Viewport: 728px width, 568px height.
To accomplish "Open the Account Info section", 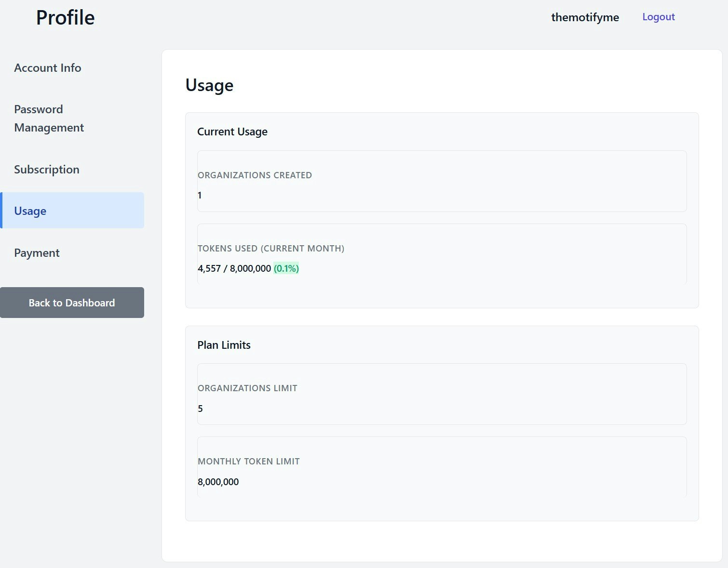I will coord(47,67).
